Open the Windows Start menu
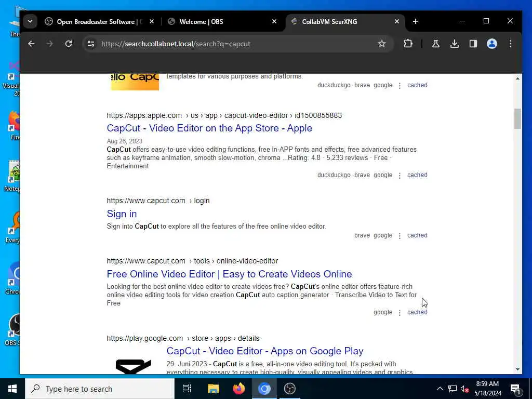 click(12, 389)
